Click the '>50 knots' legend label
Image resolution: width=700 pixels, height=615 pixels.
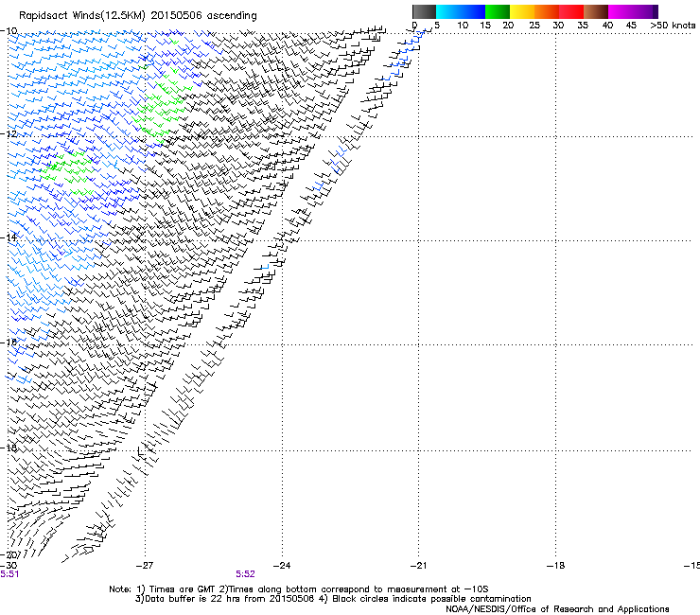pyautogui.click(x=673, y=26)
